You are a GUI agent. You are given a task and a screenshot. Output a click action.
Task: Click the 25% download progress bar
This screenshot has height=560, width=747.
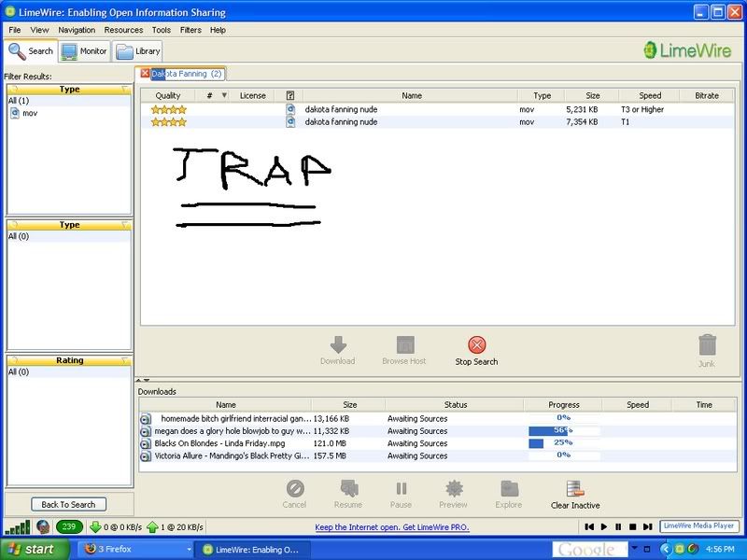564,443
